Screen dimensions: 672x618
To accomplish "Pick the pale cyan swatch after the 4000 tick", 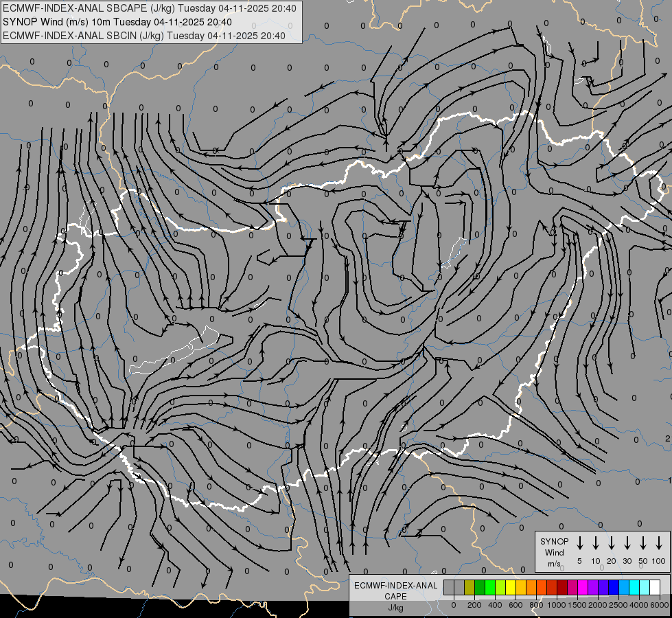I will 644,587.
